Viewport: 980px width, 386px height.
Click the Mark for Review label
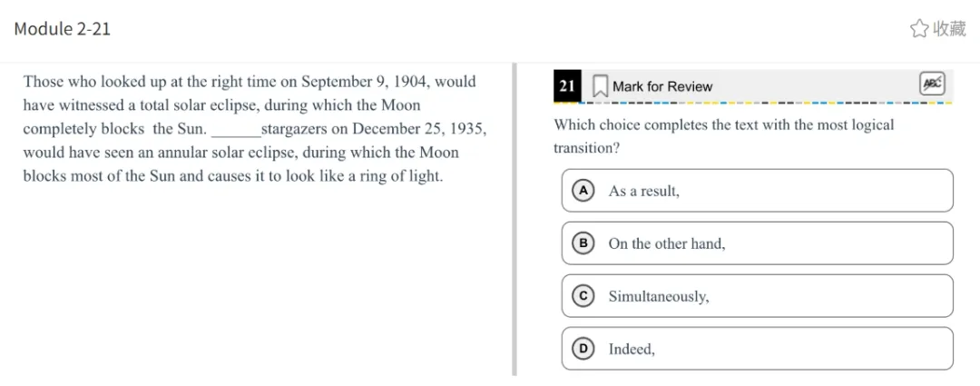662,87
